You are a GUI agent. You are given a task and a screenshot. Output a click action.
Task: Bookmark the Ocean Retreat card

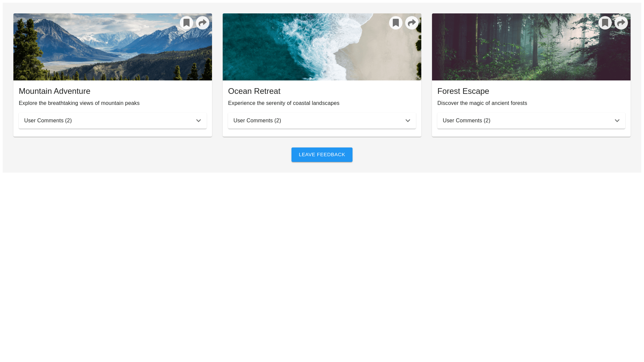[396, 23]
